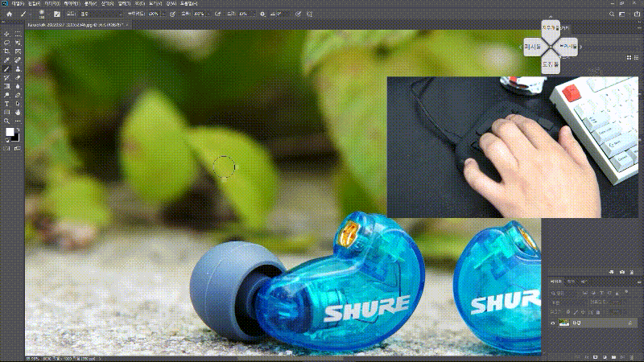Viewport: 644px width, 362px height.
Task: Select the Gradient tool
Action: [x=6, y=86]
